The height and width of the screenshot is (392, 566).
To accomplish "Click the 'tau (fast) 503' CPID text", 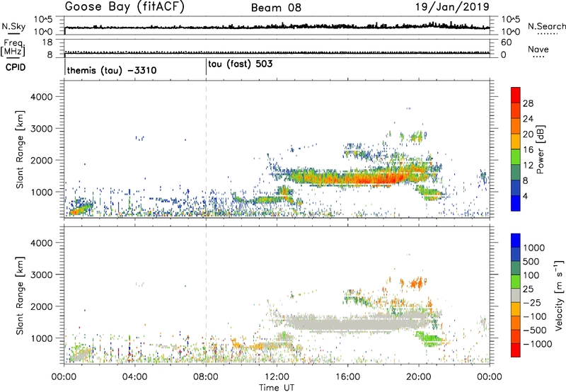I will tap(241, 64).
